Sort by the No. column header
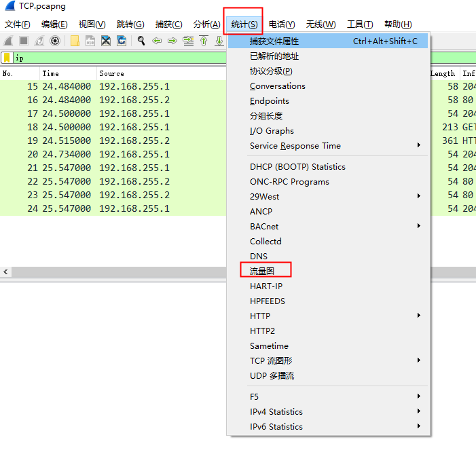Screen dimensions: 476x450 pyautogui.click(x=20, y=73)
